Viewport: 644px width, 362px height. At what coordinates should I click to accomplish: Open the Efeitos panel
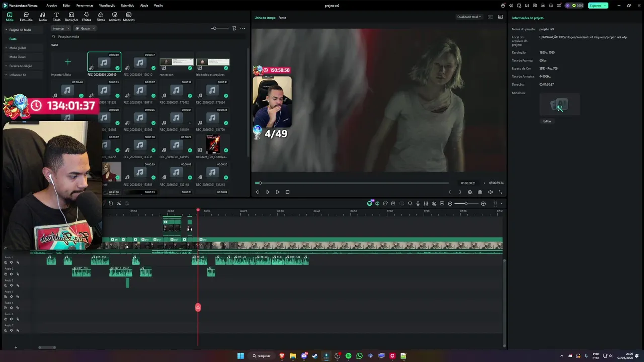tap(86, 17)
